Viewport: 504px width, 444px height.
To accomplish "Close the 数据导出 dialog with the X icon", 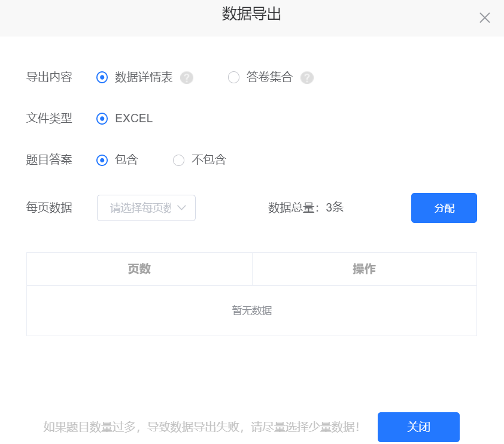I will pyautogui.click(x=484, y=18).
